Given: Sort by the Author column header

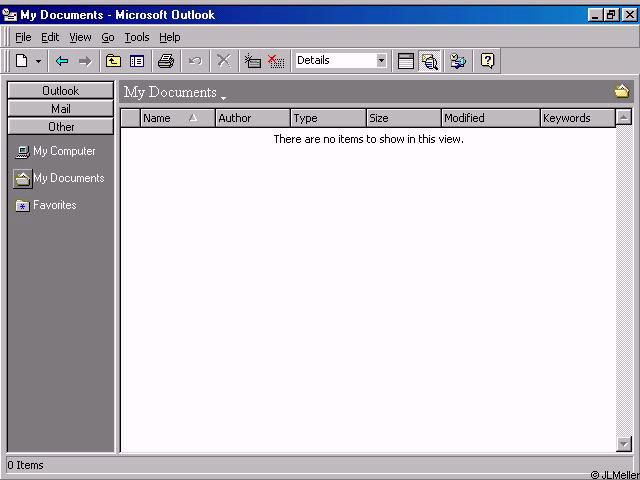Looking at the screenshot, I should click(x=253, y=118).
